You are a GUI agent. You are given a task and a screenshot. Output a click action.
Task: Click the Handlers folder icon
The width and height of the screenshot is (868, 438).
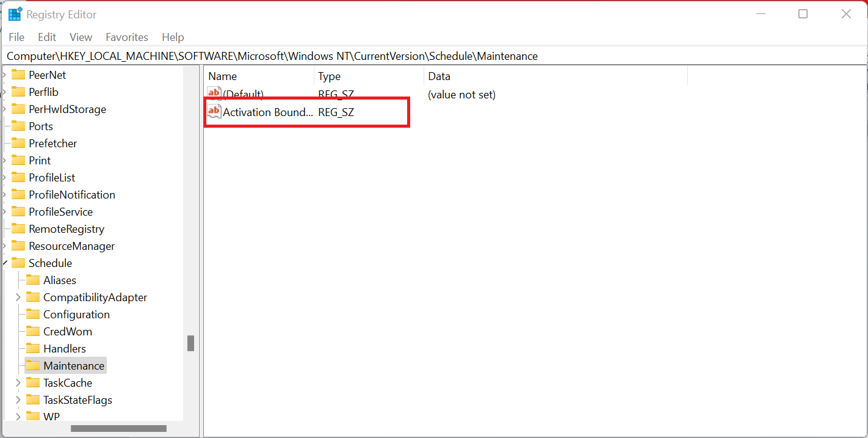point(33,349)
